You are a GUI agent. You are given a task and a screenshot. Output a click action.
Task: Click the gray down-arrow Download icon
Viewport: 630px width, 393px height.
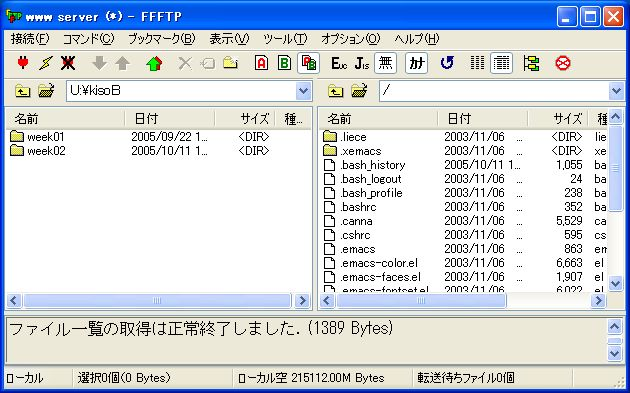[99, 63]
